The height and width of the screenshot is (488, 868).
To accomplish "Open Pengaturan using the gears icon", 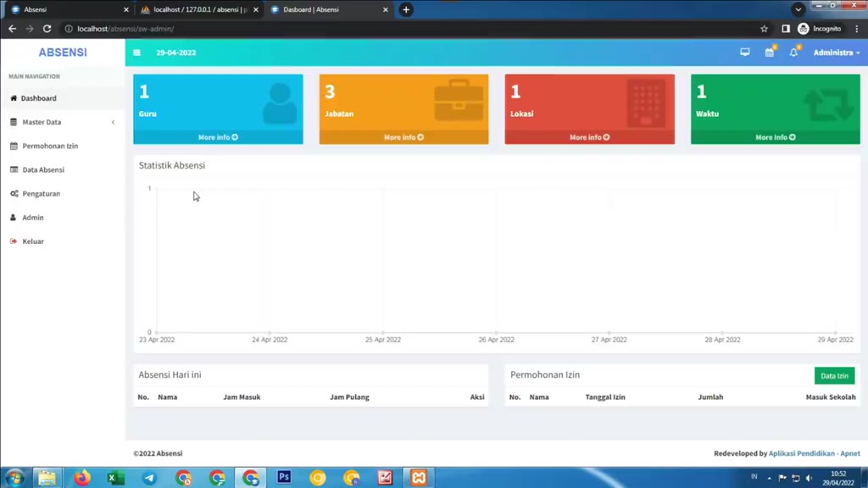I will pos(13,193).
